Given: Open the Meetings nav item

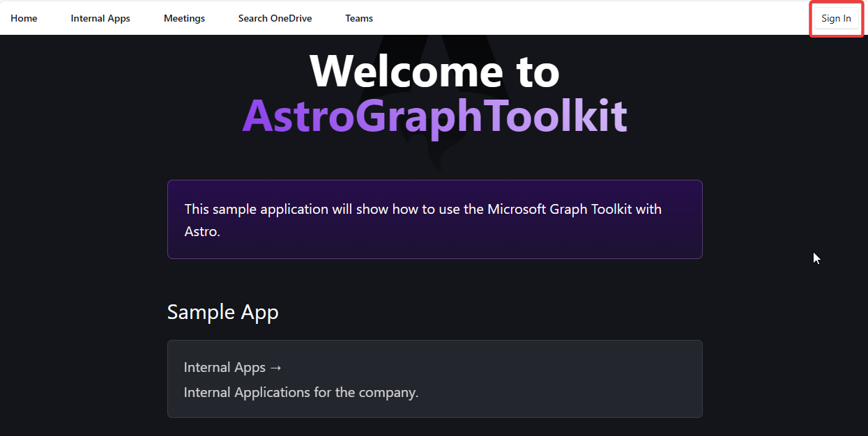Looking at the screenshot, I should (184, 18).
